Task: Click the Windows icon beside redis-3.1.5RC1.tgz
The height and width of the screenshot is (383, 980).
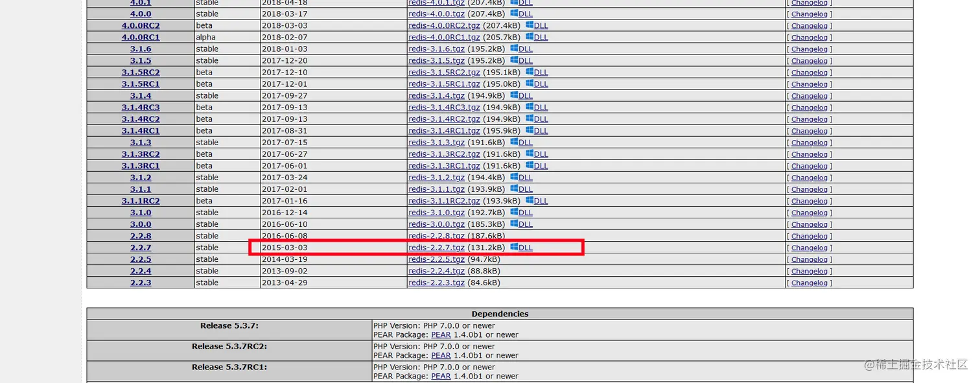Action: coord(530,83)
